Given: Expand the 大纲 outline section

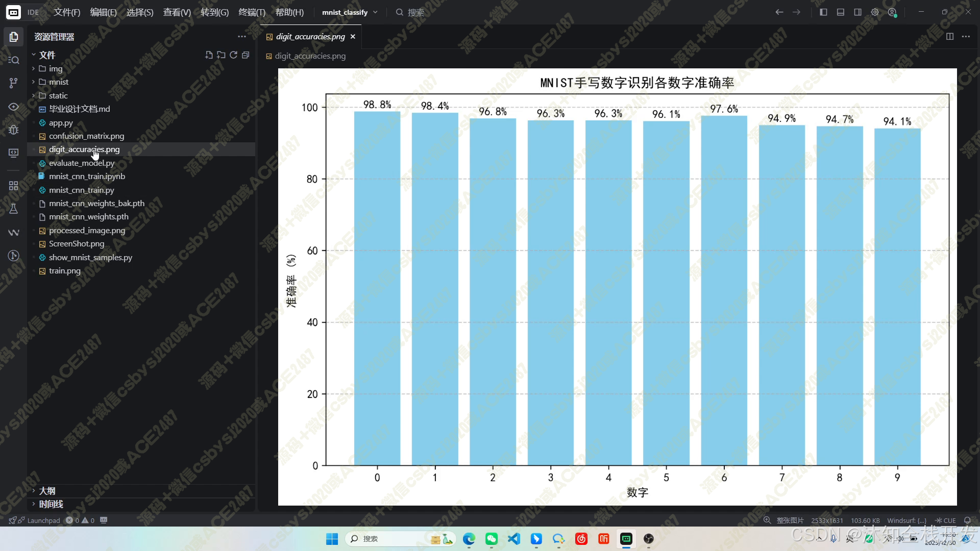Looking at the screenshot, I should coord(47,491).
